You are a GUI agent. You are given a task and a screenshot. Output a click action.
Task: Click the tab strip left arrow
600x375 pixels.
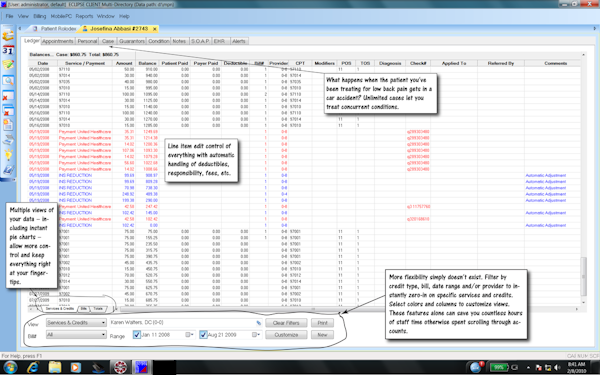(x=20, y=29)
